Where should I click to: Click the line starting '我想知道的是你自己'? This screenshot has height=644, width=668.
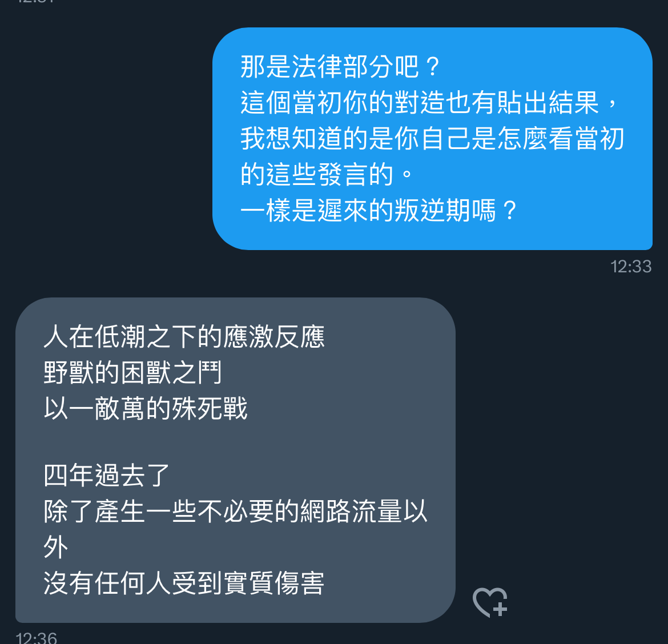coord(432,138)
